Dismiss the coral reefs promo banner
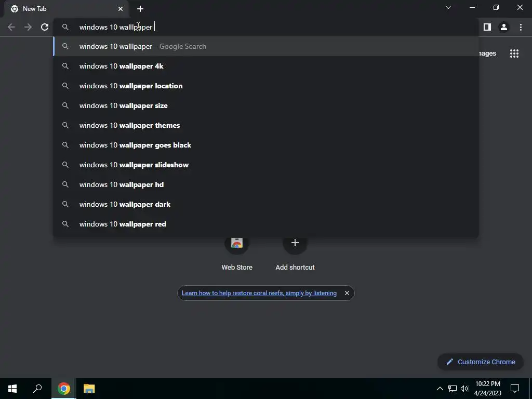The image size is (532, 399). click(347, 293)
